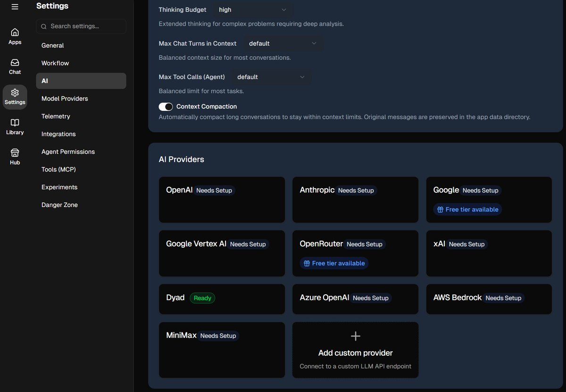Disable the Context Compaction toggle
The width and height of the screenshot is (566, 392).
pos(166,107)
